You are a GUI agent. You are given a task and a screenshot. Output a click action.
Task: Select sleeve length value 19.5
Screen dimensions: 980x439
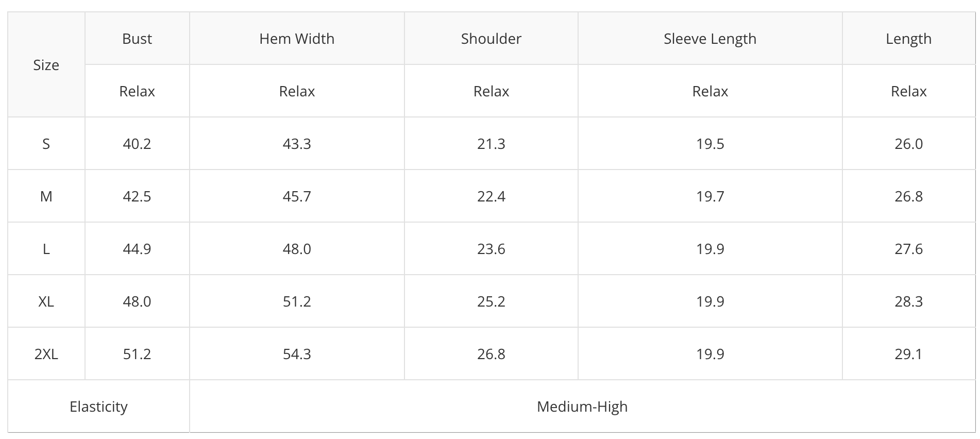click(710, 144)
